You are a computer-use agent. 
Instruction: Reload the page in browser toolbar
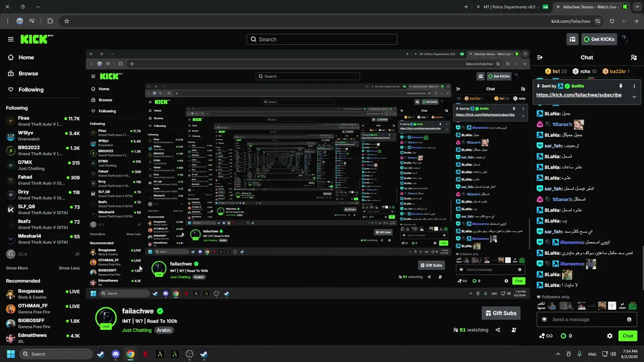(612, 21)
